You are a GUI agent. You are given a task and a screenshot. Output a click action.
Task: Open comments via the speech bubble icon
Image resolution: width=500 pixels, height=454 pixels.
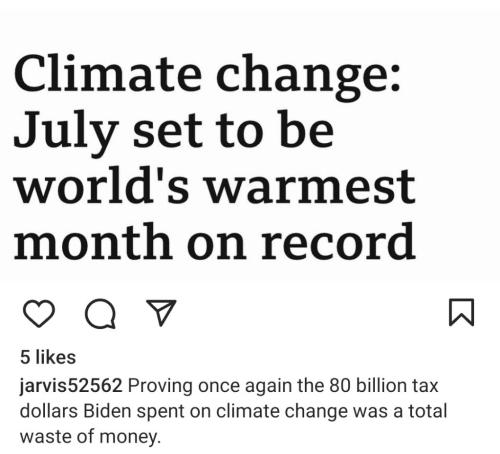pyautogui.click(x=100, y=314)
